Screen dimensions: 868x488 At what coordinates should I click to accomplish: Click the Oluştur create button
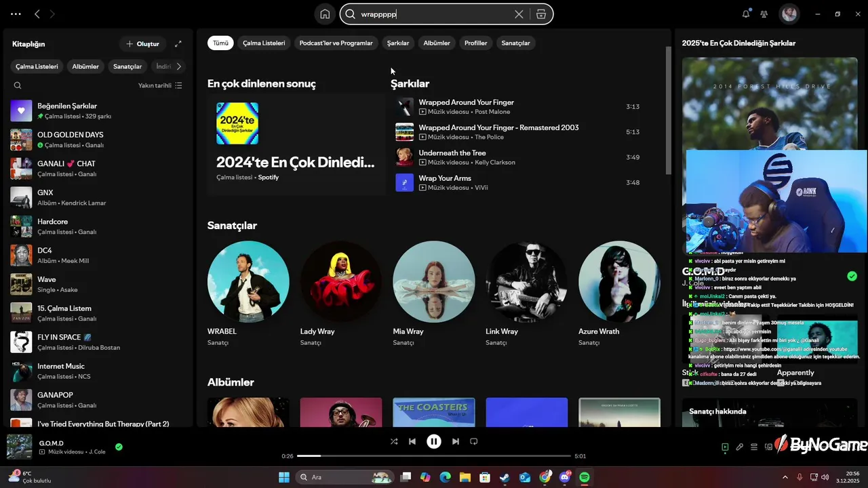pyautogui.click(x=142, y=44)
